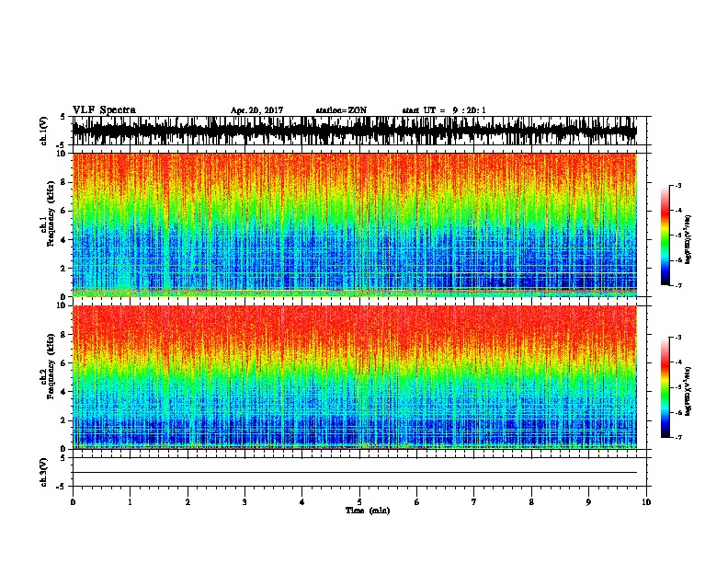
Task: Click the "-5" tick of ch.1(V) panel
Action: click(x=62, y=145)
